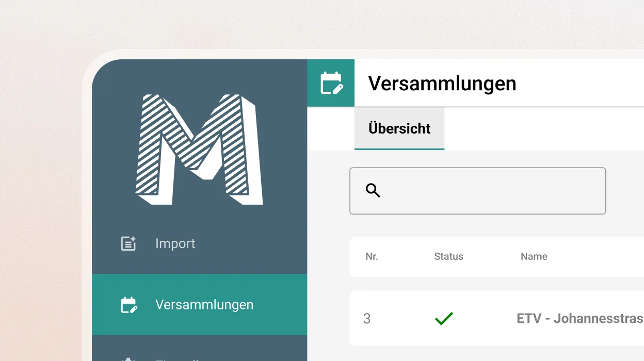Screen dimensions: 644x361
Task: Sort by the Nr. column header
Action: point(372,256)
